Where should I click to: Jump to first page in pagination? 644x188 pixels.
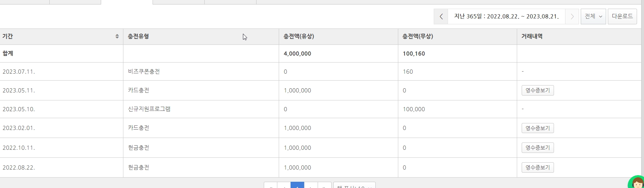click(270, 185)
